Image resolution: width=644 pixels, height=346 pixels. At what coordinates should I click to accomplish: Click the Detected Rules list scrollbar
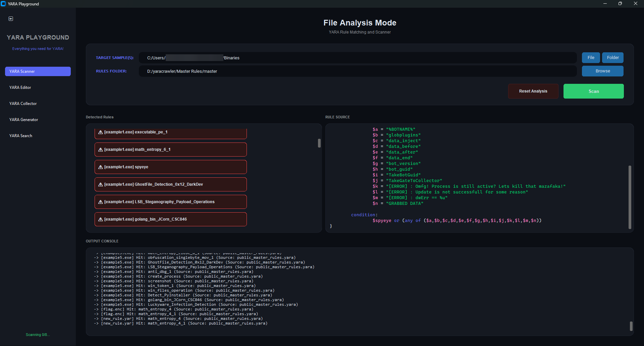[319, 143]
